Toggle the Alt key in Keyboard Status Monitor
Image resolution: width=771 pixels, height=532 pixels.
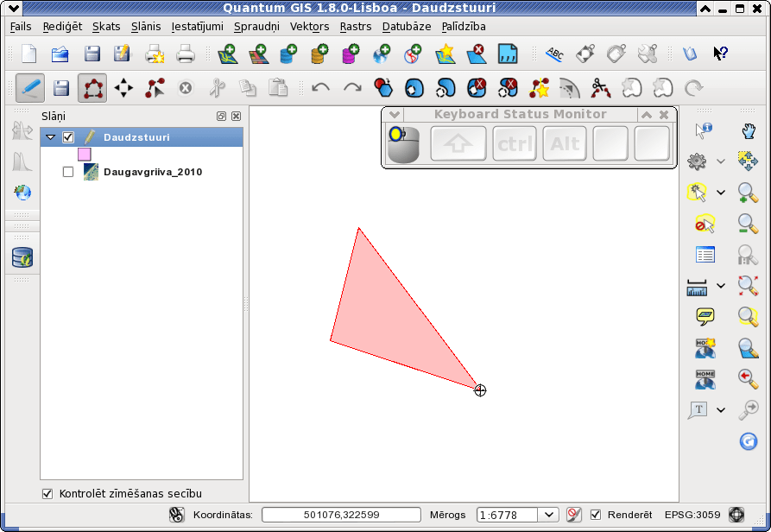coord(565,143)
